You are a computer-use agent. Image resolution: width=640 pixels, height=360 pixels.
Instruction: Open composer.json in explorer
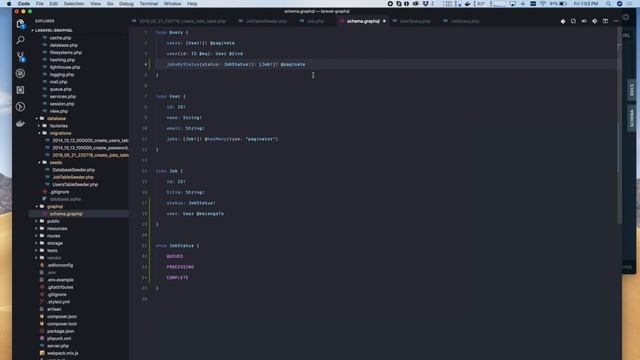[x=62, y=317]
